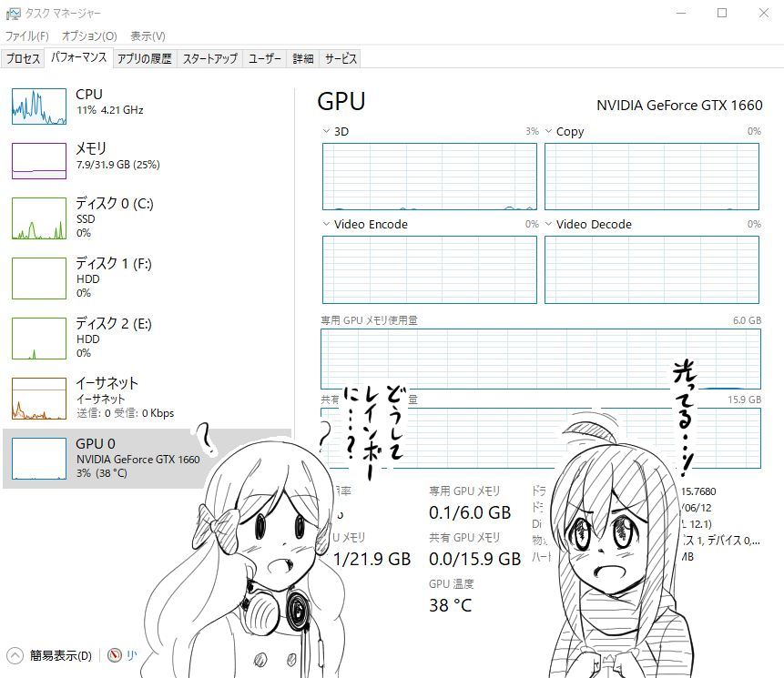Click the Video Decode graph area
The width and height of the screenshot is (784, 678).
(651, 269)
